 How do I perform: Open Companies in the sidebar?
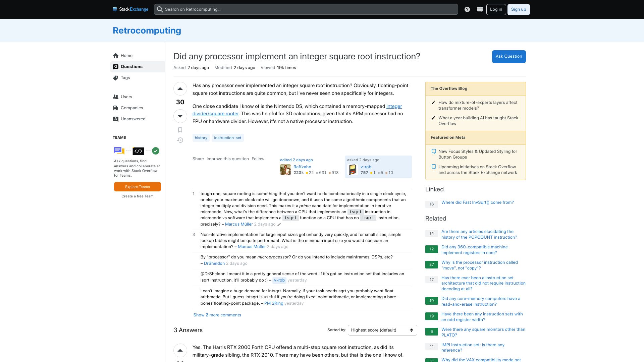tap(137, 108)
